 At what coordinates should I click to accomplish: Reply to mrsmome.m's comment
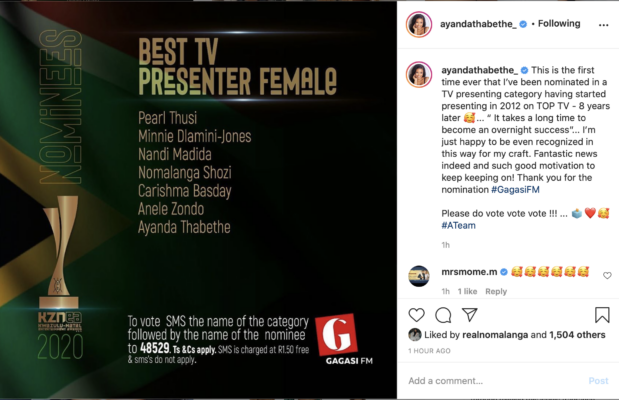click(496, 291)
